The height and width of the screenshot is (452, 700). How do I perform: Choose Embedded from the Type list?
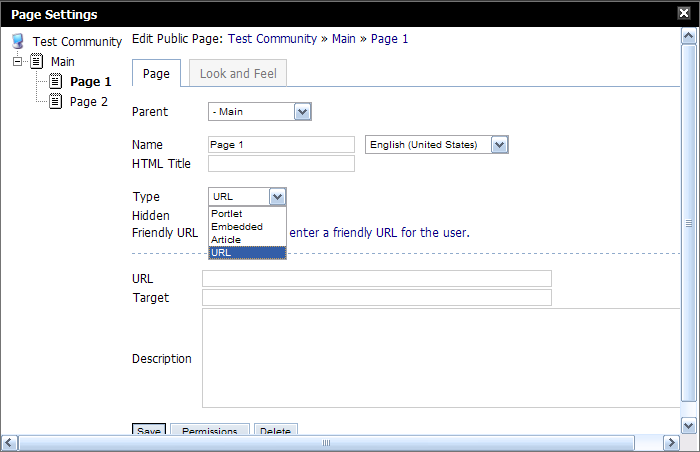[x=247, y=226]
